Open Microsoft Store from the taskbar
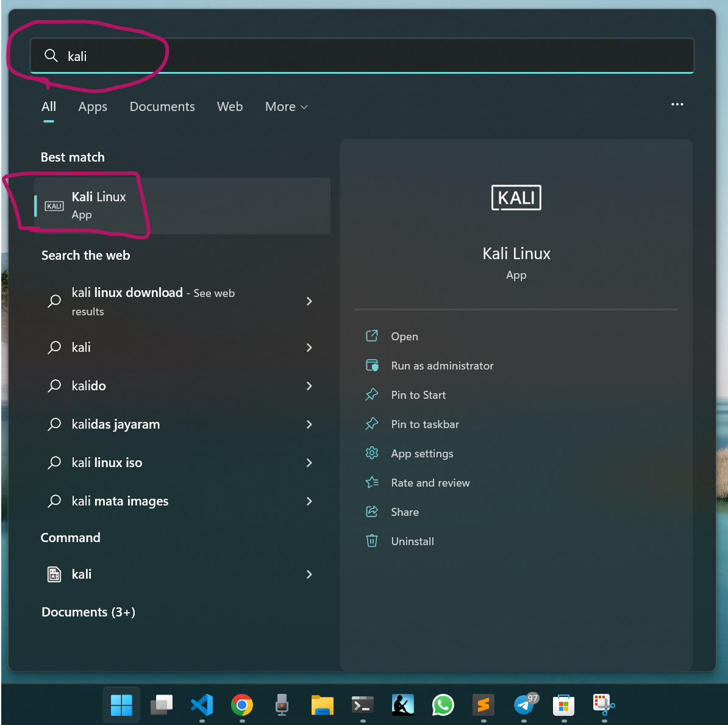728x725 pixels. click(563, 705)
